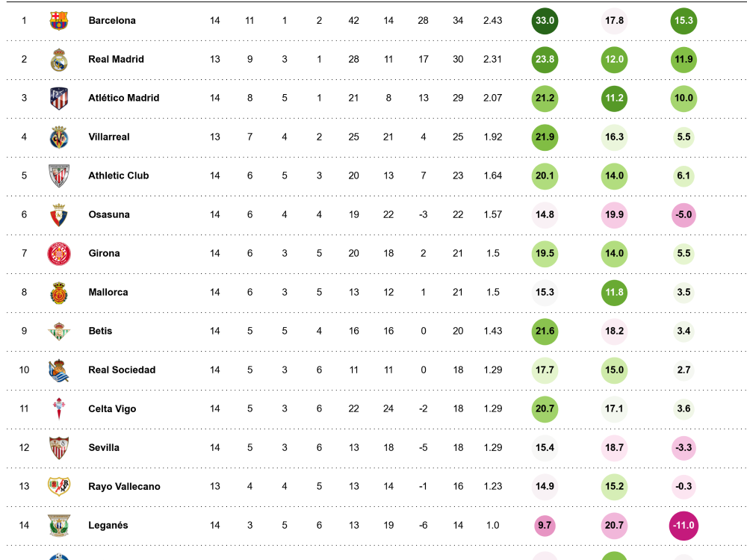Screen dimensions: 747x560
Task: Click Girona's 1.5 points-per-game cell
Action: [x=492, y=253]
